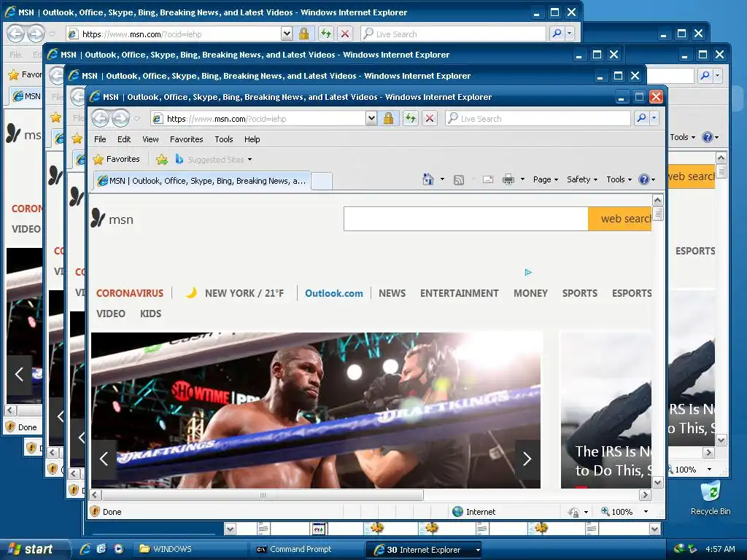Open the Tools command bar dropdown in front window
The height and width of the screenshot is (560, 747).
pos(619,179)
